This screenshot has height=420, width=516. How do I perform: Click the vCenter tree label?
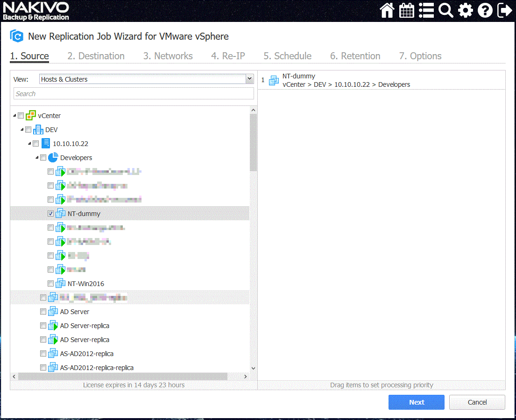[x=49, y=115]
